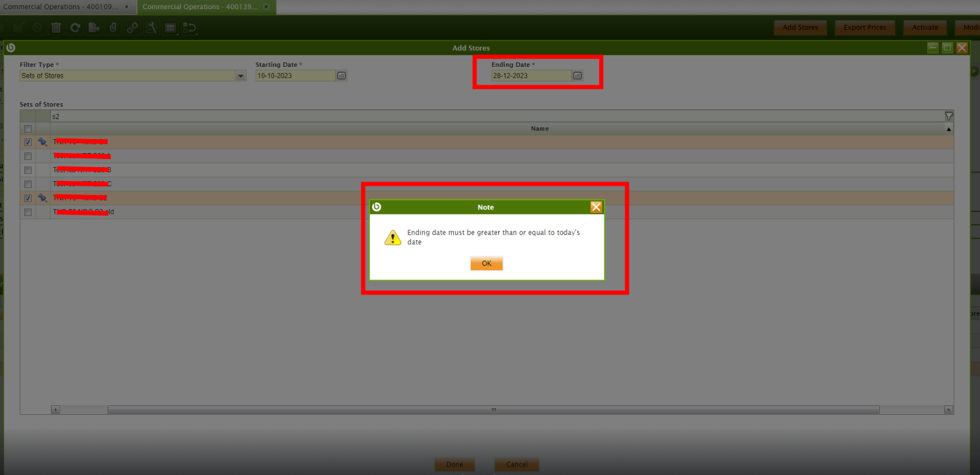
Task: Open the Ending Date calendar picker
Action: point(577,75)
